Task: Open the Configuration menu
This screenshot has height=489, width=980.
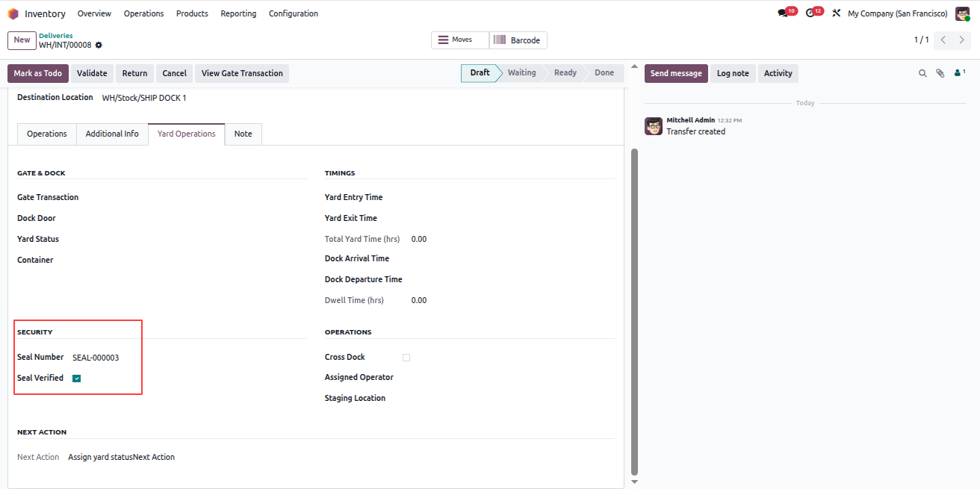Action: click(294, 13)
